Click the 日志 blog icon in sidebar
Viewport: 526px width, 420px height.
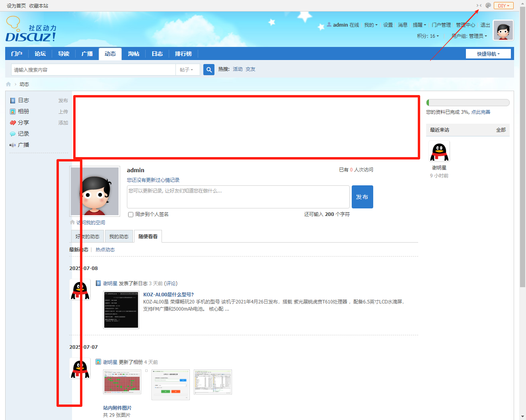tap(13, 101)
